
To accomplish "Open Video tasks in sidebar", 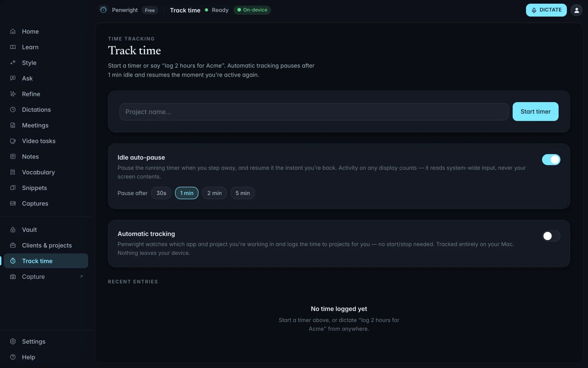I will click(46, 141).
